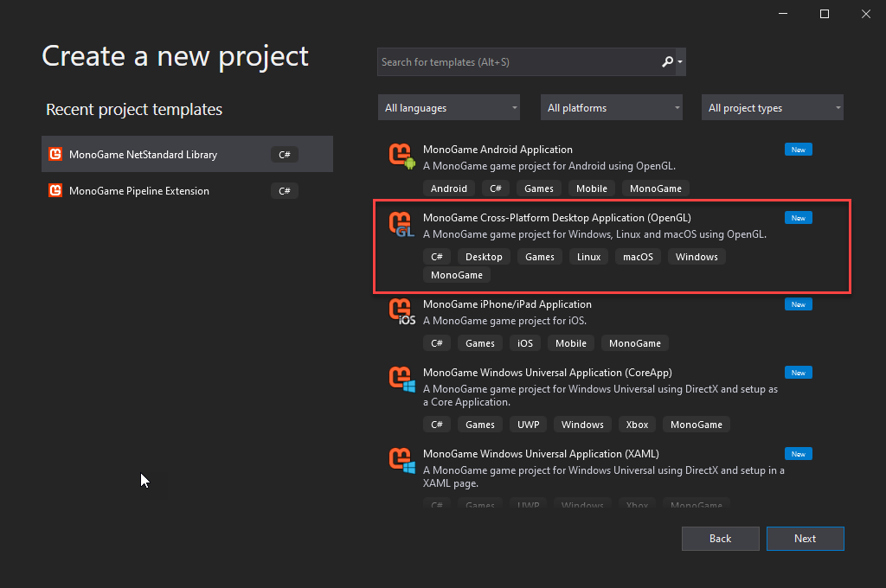
Task: Click the Next button
Action: coord(805,539)
